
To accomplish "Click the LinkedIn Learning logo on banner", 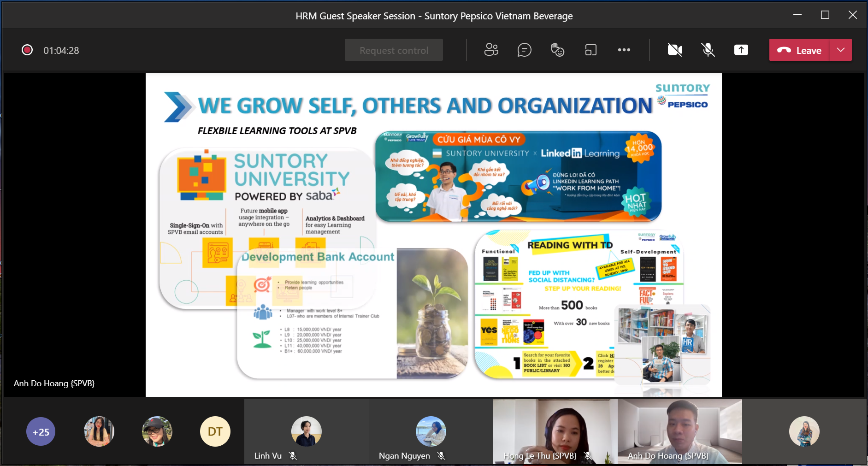I will 580,153.
